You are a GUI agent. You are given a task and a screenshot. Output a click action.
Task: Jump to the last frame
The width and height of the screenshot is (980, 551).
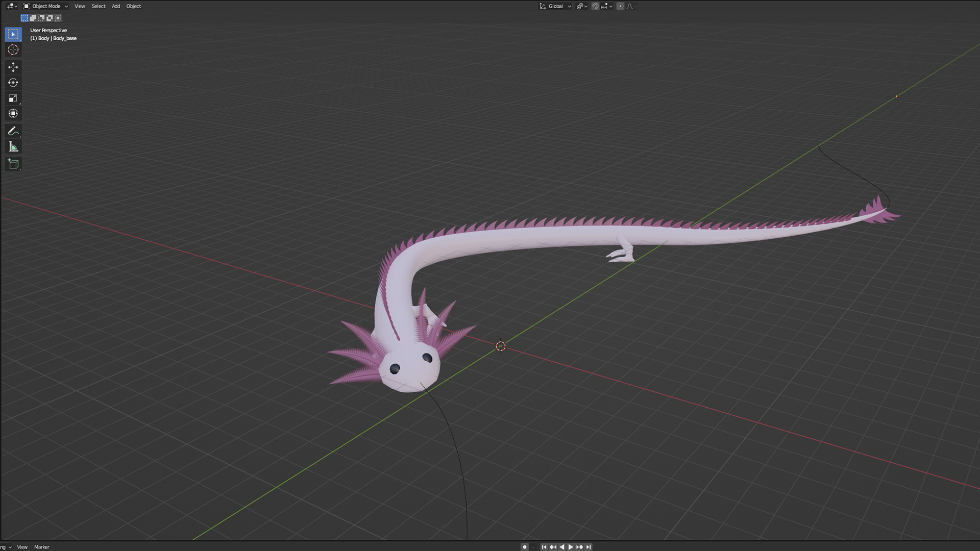[x=589, y=547]
